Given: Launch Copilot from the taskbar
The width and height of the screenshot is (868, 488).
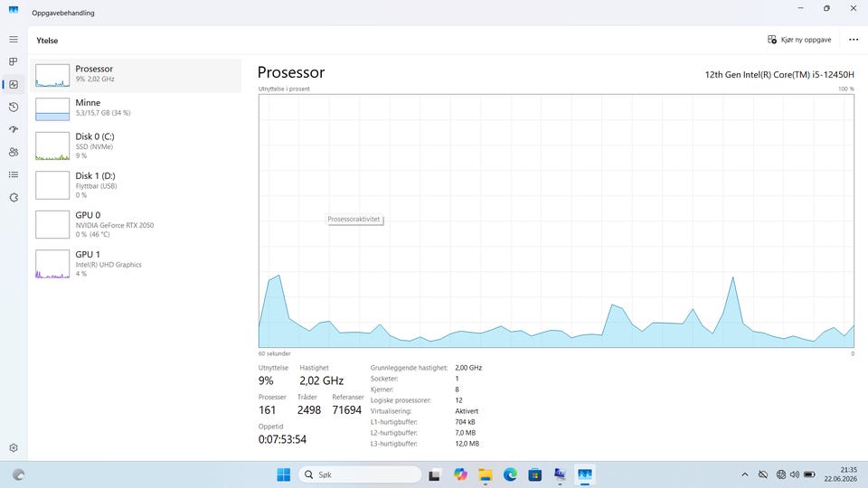Looking at the screenshot, I should [x=460, y=474].
